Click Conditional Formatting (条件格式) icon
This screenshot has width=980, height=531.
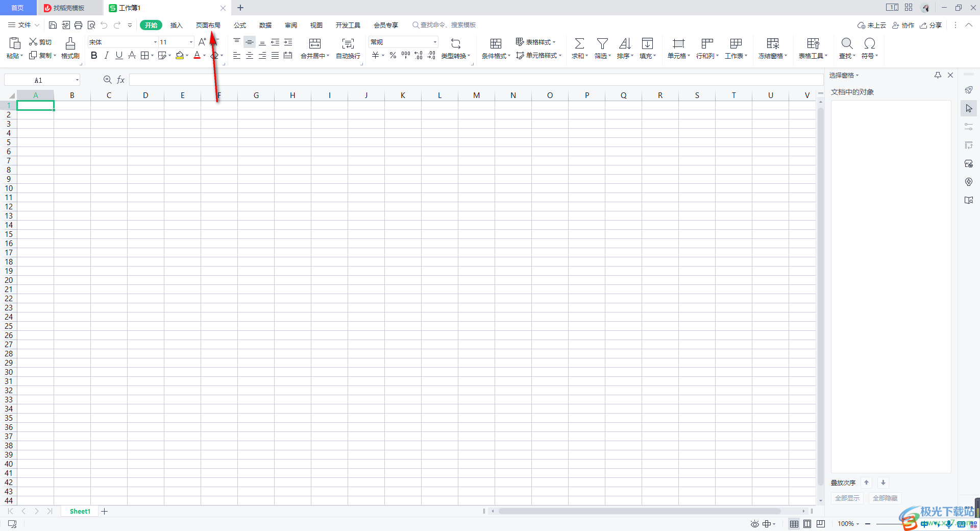pyautogui.click(x=496, y=43)
